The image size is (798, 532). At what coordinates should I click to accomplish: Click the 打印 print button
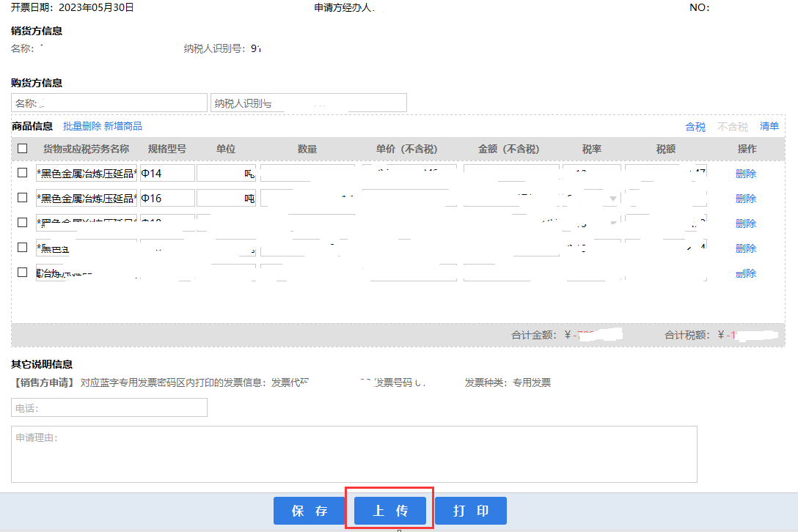pos(470,511)
